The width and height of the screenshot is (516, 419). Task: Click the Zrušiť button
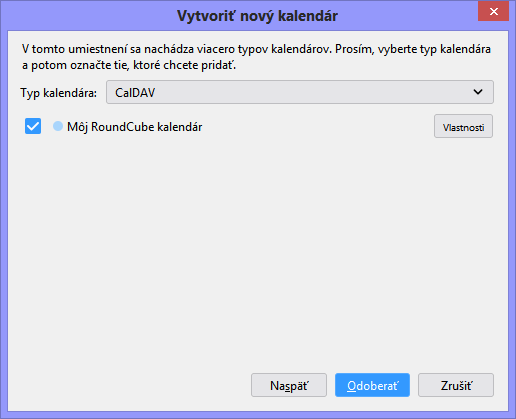(x=456, y=385)
